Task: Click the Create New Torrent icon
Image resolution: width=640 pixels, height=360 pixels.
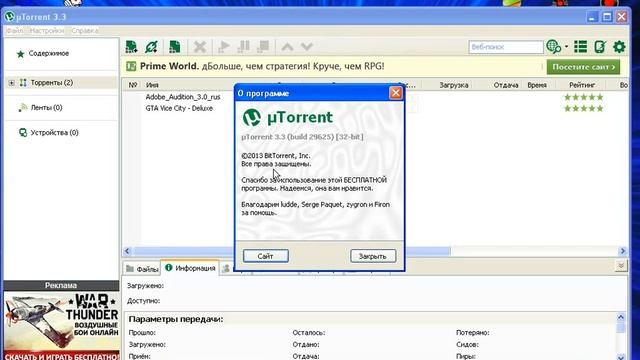Action: (175, 47)
